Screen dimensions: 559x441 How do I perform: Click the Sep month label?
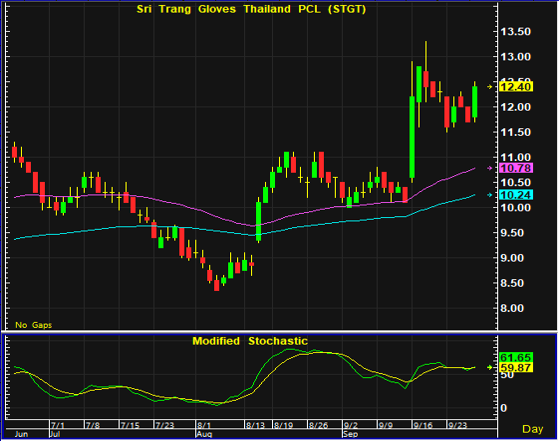click(350, 434)
